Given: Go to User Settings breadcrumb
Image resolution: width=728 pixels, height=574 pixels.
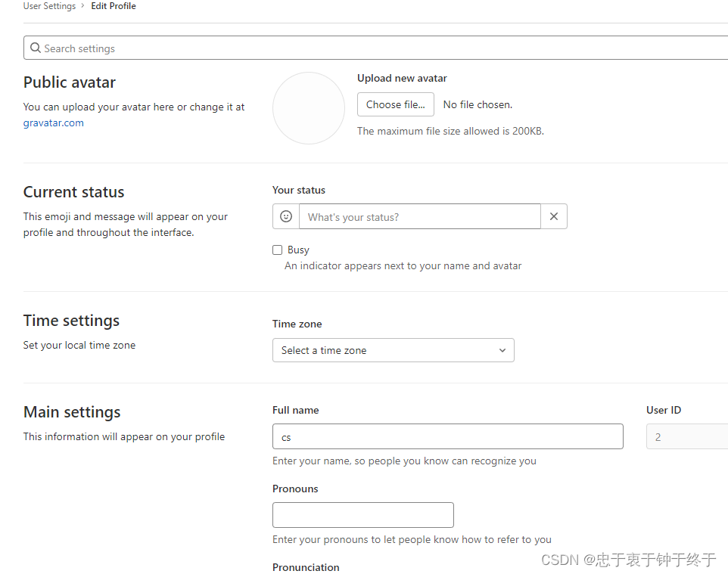Looking at the screenshot, I should tap(49, 6).
